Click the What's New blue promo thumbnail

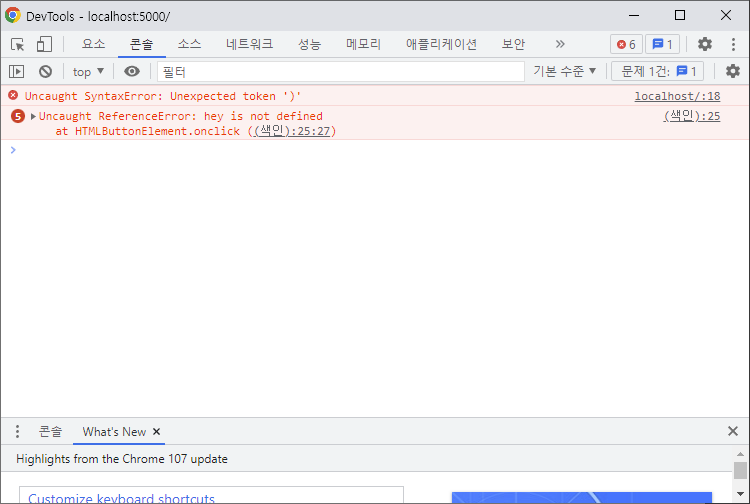(x=582, y=497)
